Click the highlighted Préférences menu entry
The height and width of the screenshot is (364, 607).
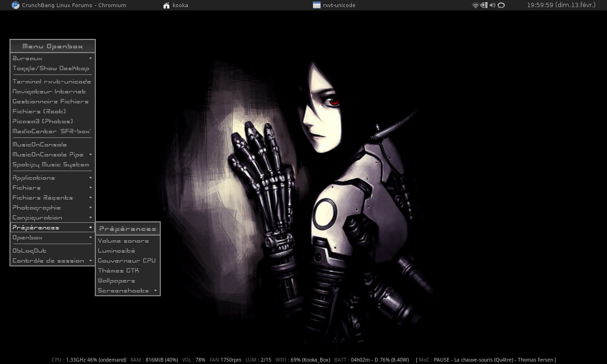pos(53,227)
